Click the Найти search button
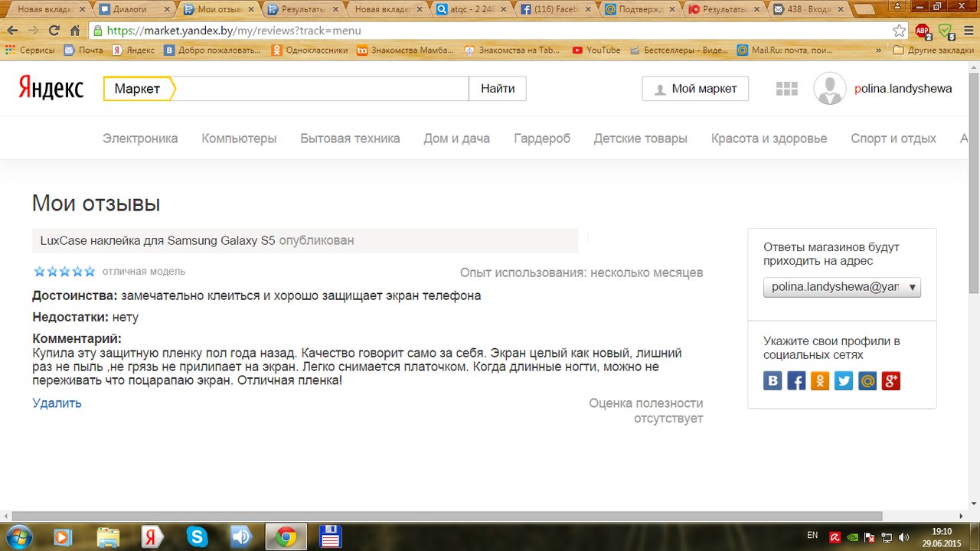980x551 pixels. [x=498, y=89]
